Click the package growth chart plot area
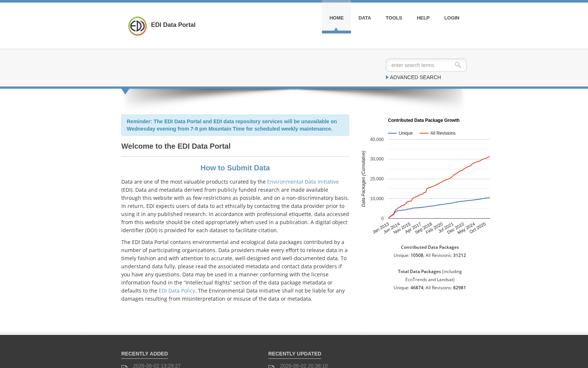The width and height of the screenshot is (588, 368). point(439,179)
